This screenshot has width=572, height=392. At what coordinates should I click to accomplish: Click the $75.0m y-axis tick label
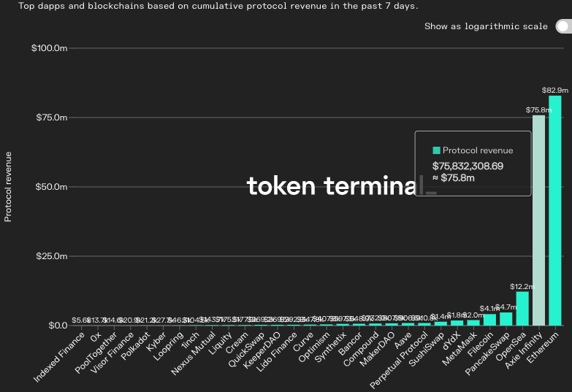(x=51, y=118)
